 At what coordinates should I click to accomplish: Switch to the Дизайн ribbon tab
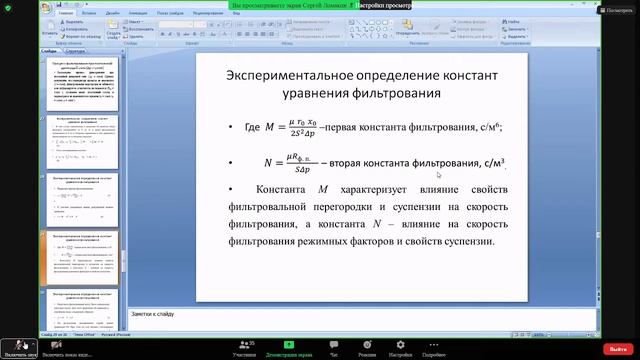point(113,13)
